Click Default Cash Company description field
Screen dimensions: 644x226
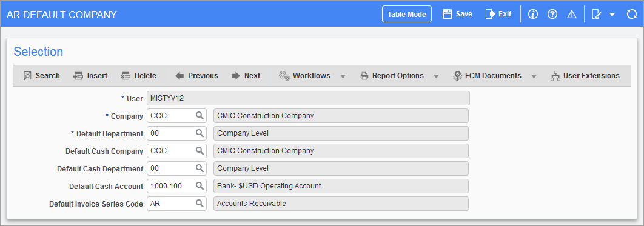341,150
